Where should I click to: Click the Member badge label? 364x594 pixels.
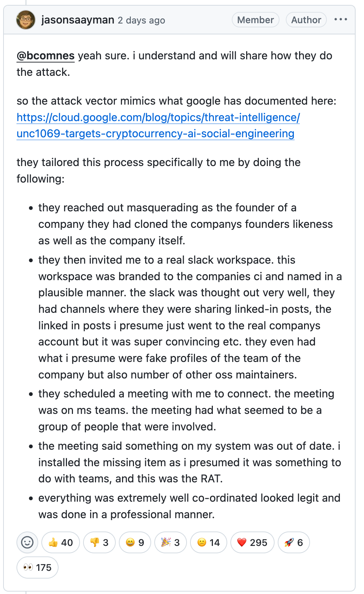[256, 20]
